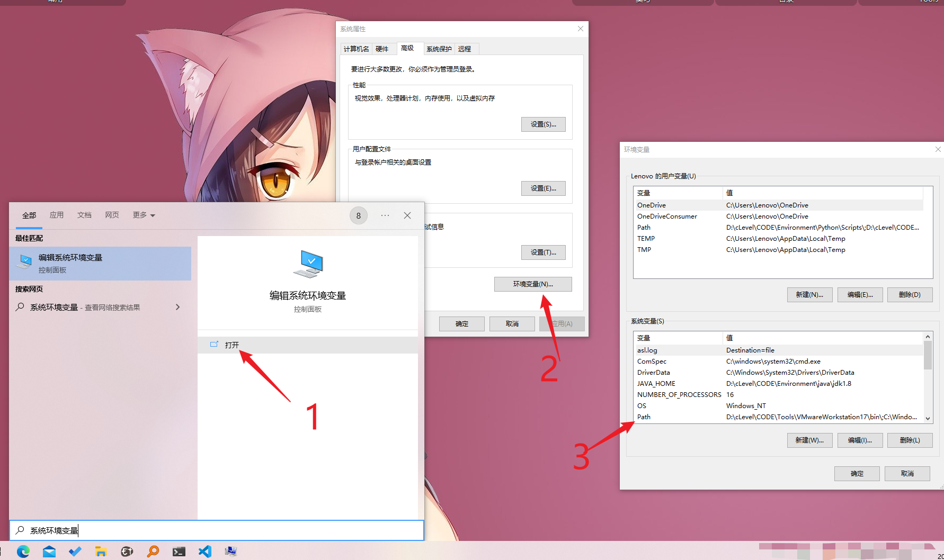This screenshot has height=560, width=944.
Task: Click the ET round icon on taskbar
Action: coord(127,552)
